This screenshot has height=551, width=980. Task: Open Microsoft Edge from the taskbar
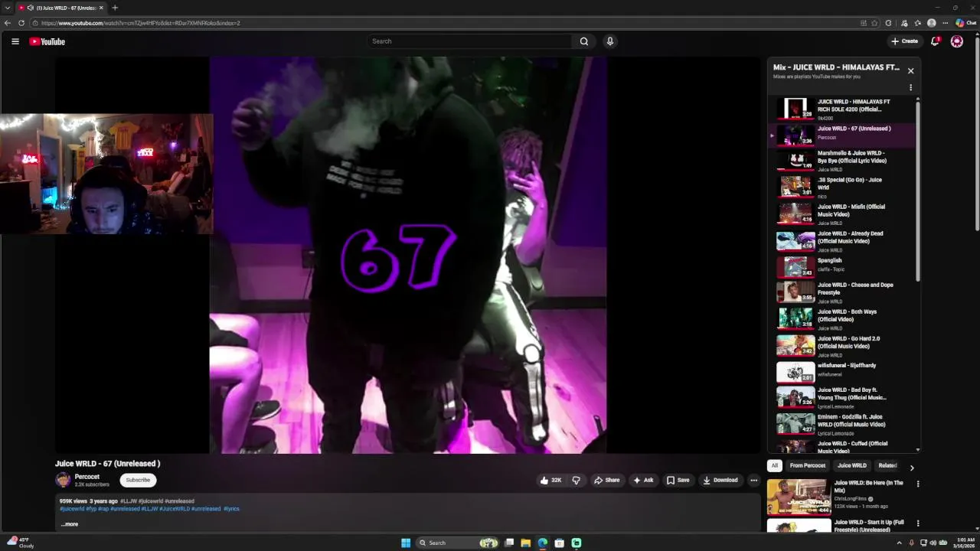pos(543,543)
